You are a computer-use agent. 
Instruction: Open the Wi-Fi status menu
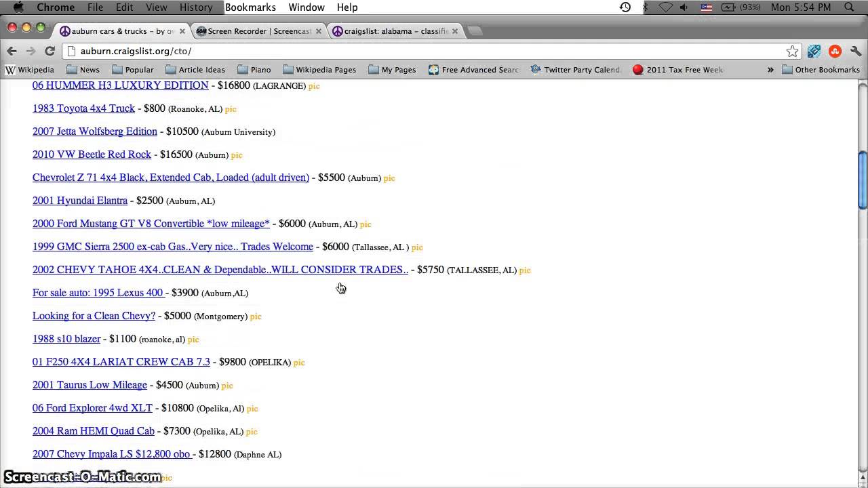(665, 7)
